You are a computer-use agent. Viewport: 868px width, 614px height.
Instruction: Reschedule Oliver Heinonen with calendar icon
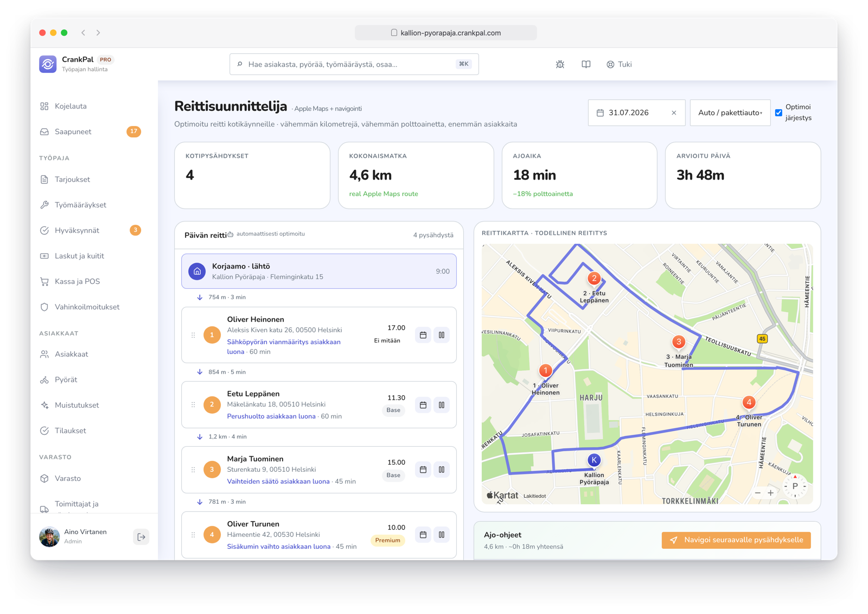(423, 336)
